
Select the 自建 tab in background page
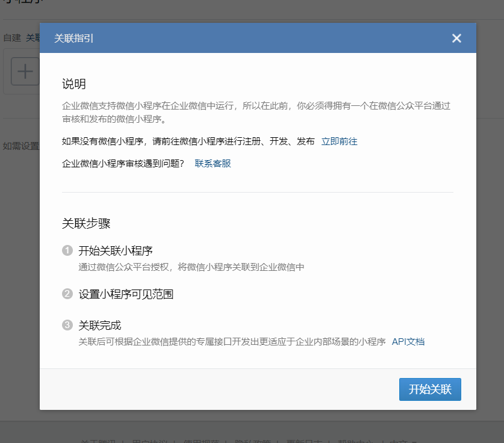pos(12,38)
